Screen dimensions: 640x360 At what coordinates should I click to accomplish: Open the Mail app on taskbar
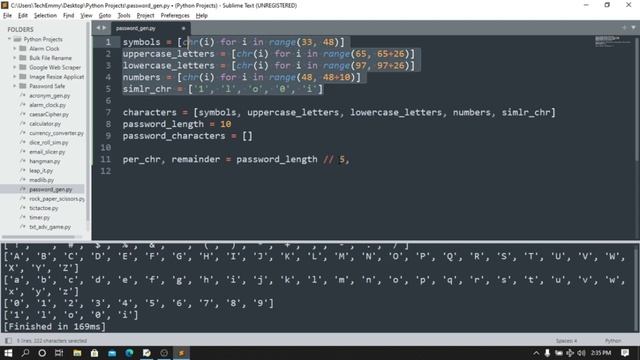tap(112, 353)
